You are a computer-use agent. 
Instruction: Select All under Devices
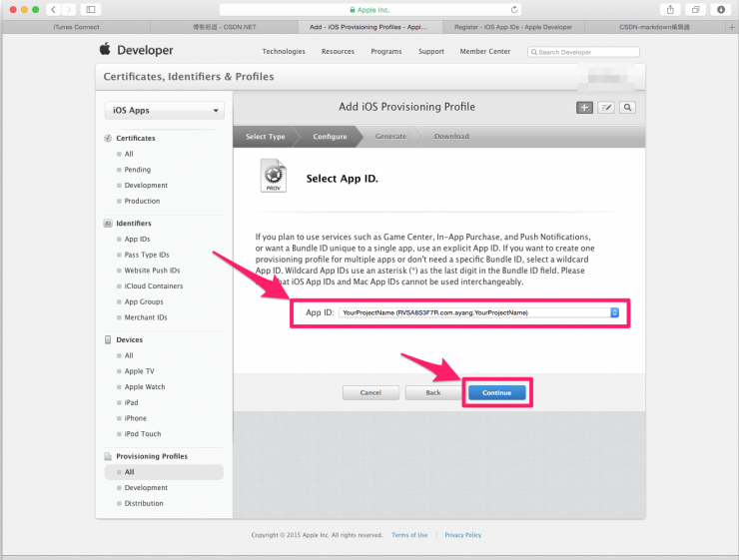[x=129, y=355]
